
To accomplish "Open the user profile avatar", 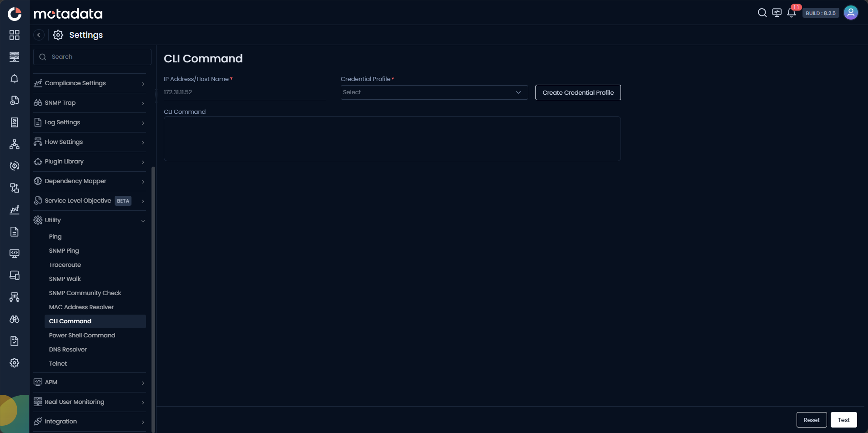I will [851, 13].
